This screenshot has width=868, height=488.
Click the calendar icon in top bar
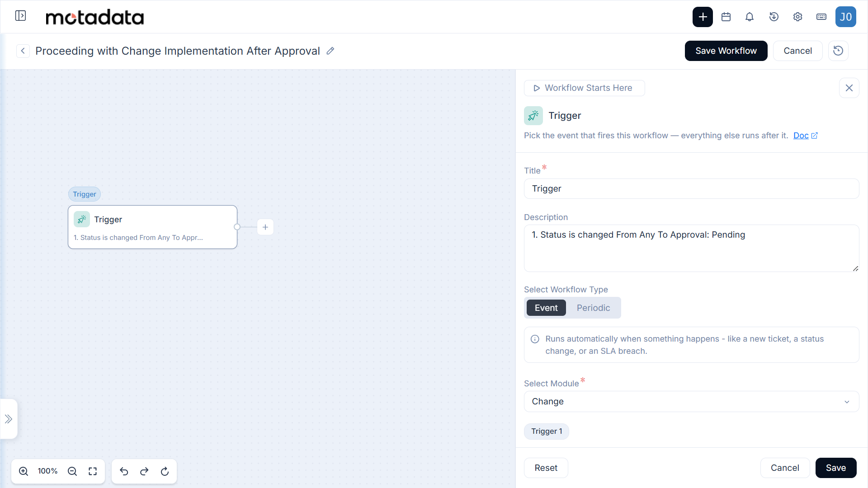pyautogui.click(x=726, y=17)
